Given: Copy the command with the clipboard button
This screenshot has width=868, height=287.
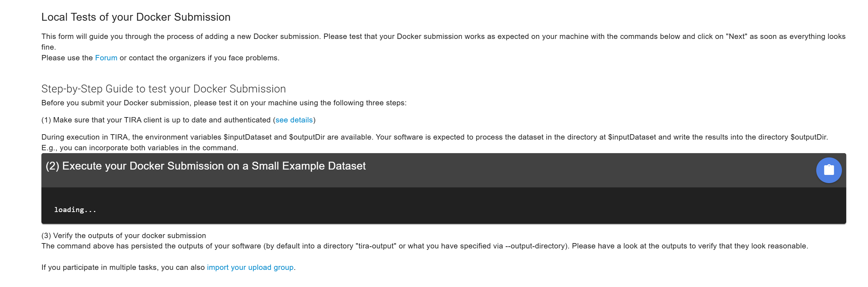Looking at the screenshot, I should pyautogui.click(x=829, y=170).
